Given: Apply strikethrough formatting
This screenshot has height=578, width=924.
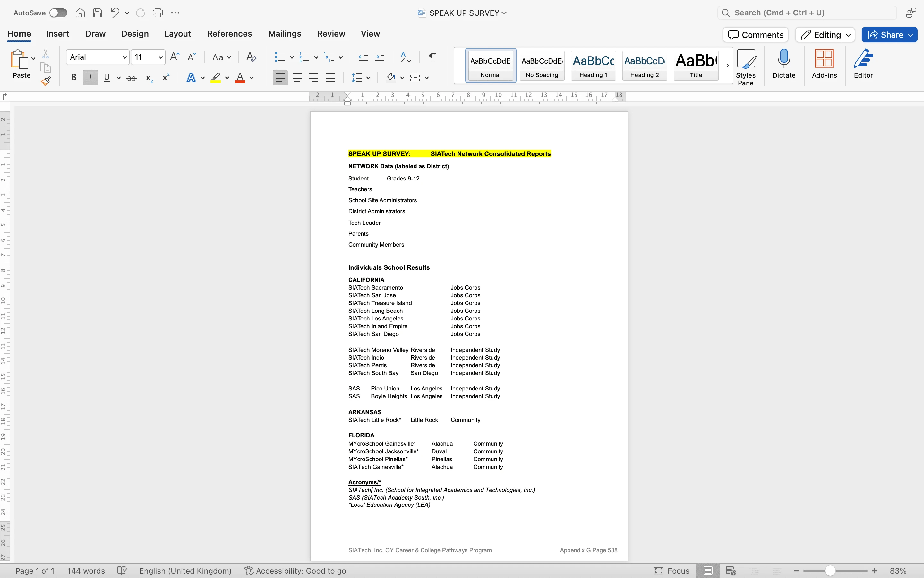Looking at the screenshot, I should tap(131, 78).
